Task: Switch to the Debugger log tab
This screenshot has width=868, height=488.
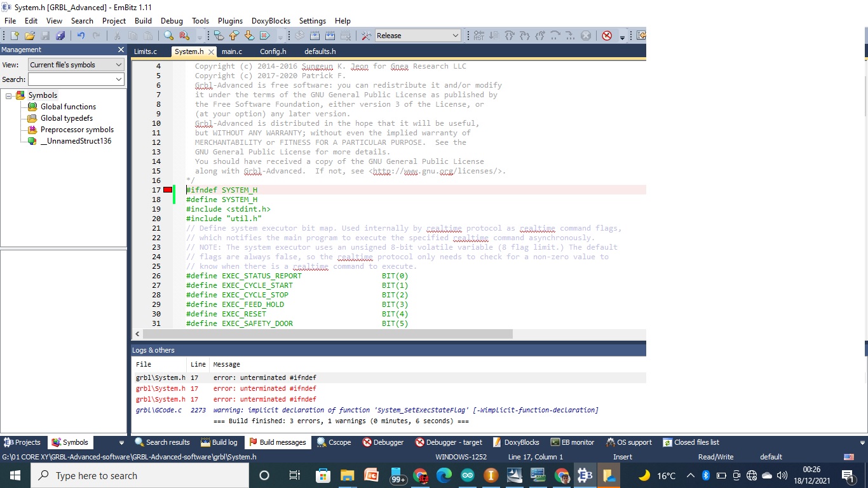Action: [x=384, y=442]
